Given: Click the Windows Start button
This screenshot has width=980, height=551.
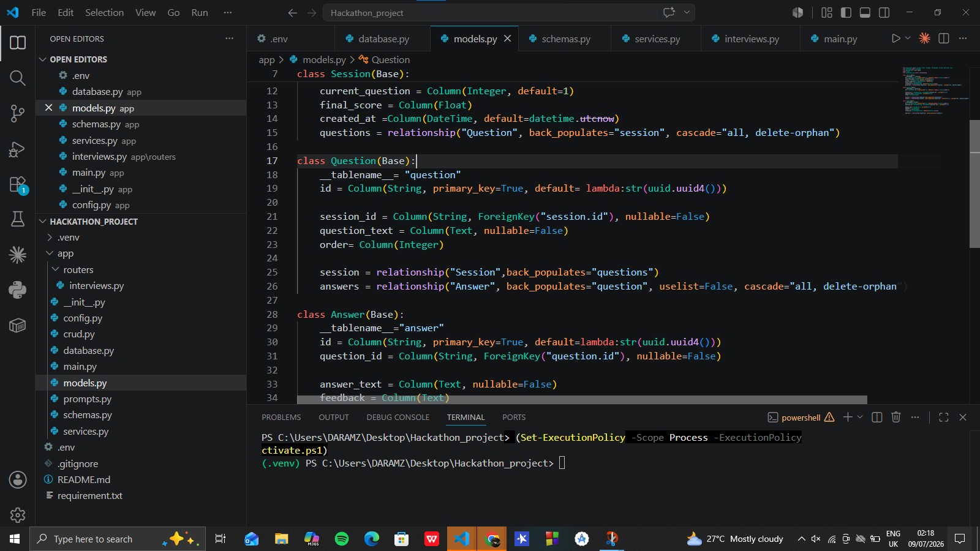Looking at the screenshot, I should pos(15,539).
